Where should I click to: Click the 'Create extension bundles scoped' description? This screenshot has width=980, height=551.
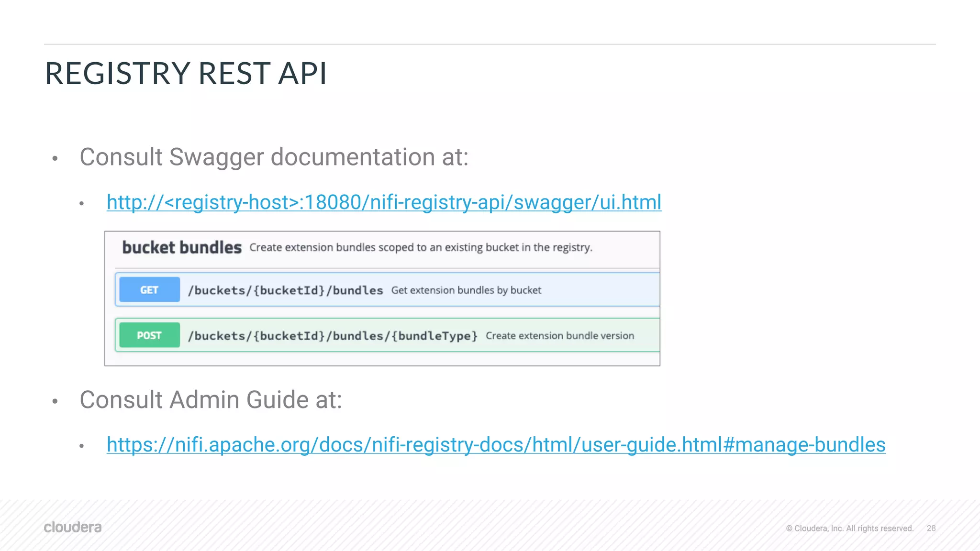coord(421,247)
